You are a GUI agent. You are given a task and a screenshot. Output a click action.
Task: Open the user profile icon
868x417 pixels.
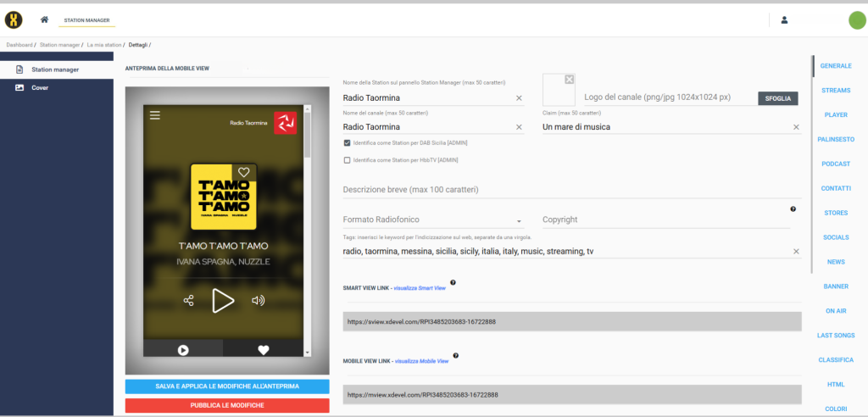point(784,20)
